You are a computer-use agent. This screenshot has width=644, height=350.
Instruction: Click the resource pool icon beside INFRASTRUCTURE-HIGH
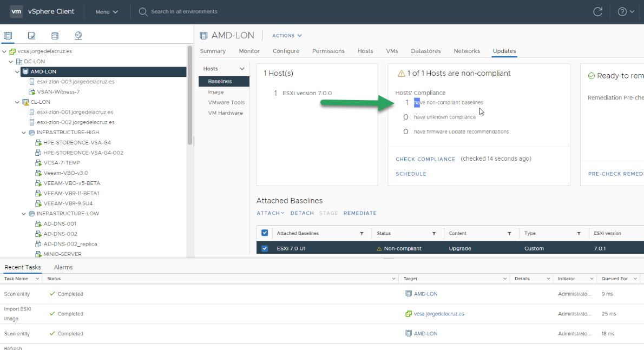point(31,133)
